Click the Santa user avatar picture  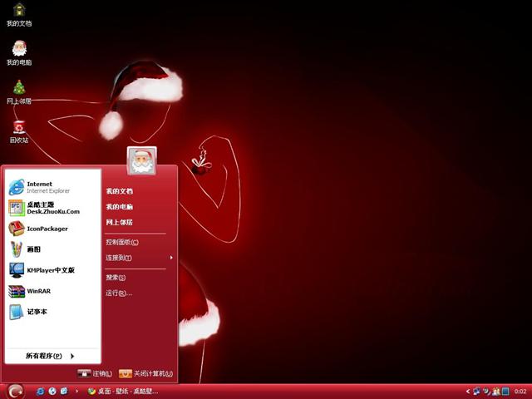(142, 160)
